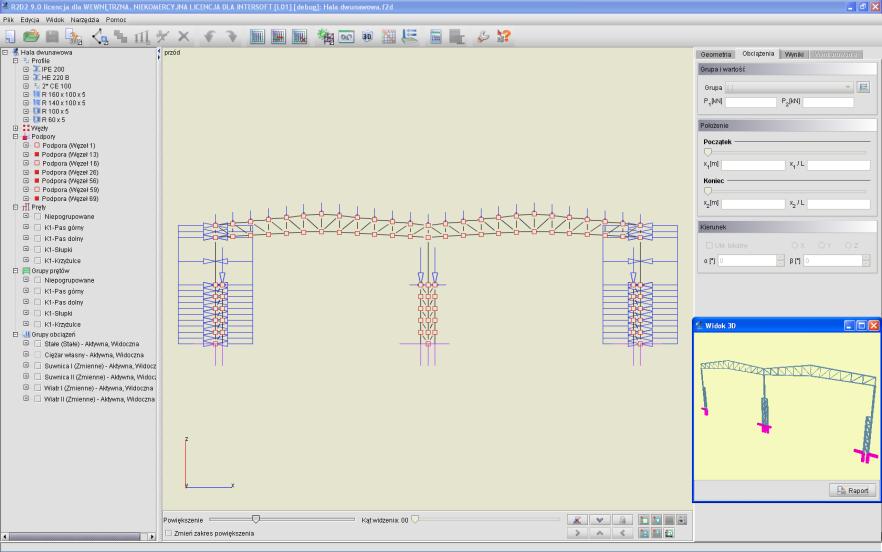Click the down-arrow view navigation button
The image size is (882, 552).
[599, 520]
